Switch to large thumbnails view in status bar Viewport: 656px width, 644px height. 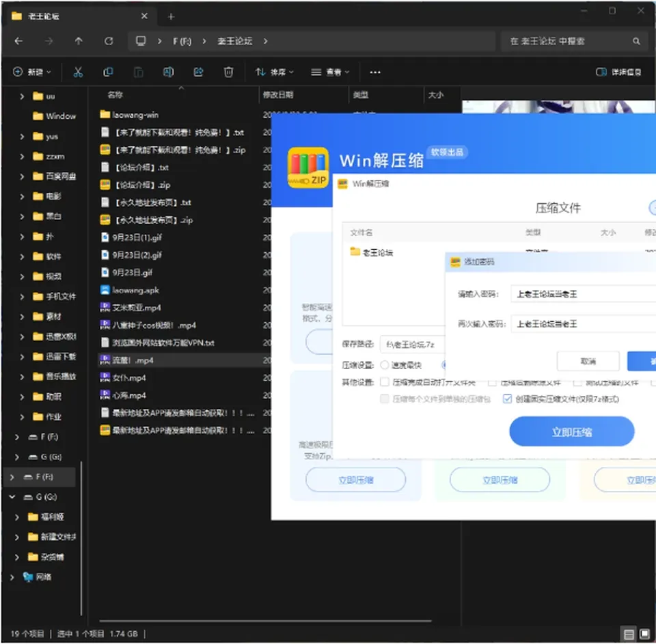[644, 634]
